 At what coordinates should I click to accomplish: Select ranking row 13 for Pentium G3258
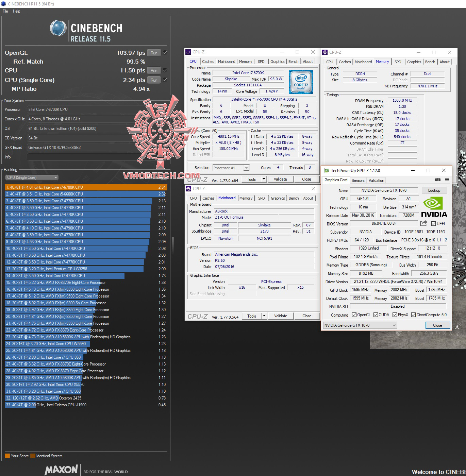[x=86, y=269]
